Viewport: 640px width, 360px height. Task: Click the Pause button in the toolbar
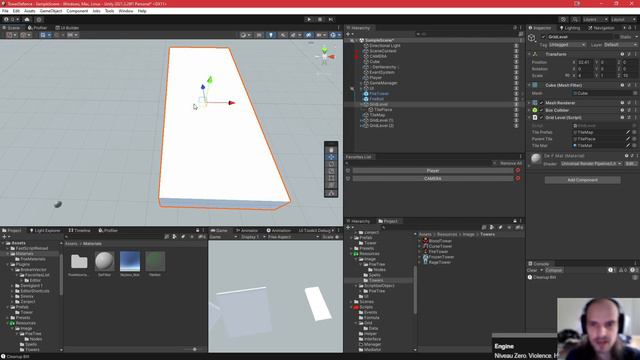pos(320,19)
